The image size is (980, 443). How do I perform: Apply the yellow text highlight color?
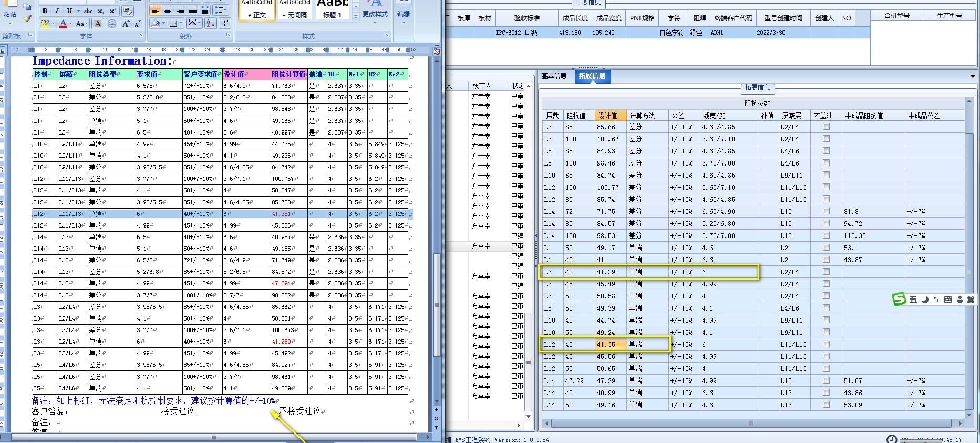[46, 24]
